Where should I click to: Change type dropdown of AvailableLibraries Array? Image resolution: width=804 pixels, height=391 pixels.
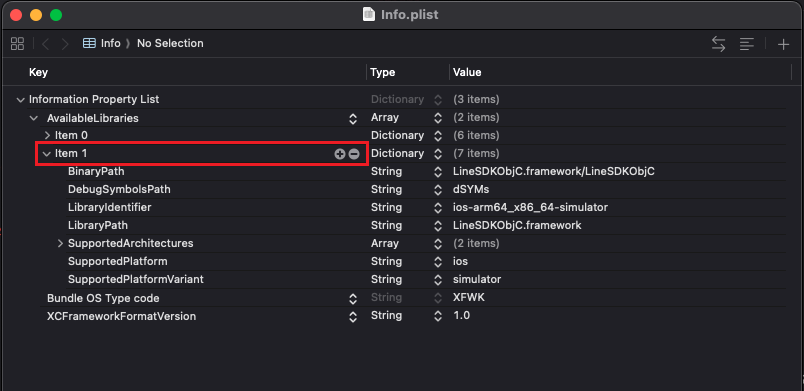[x=437, y=118]
